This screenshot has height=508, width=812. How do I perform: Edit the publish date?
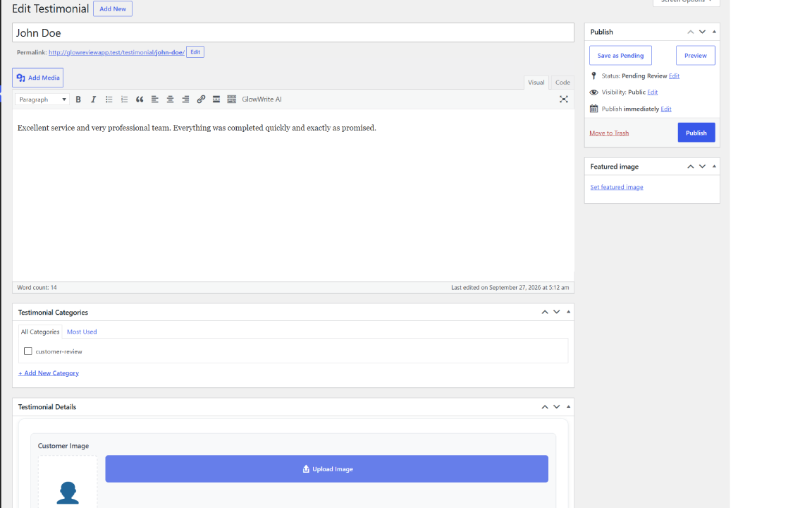click(x=666, y=109)
